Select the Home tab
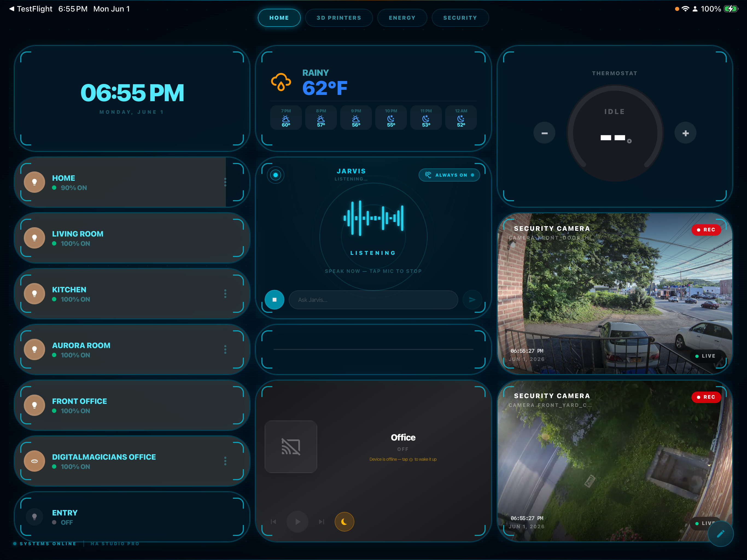 [x=279, y=17]
